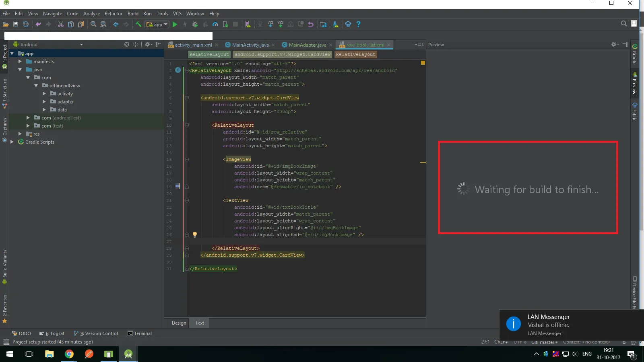Click the Find magnifier toolbar icon
Viewport: 644px width, 362px height.
[x=93, y=24]
